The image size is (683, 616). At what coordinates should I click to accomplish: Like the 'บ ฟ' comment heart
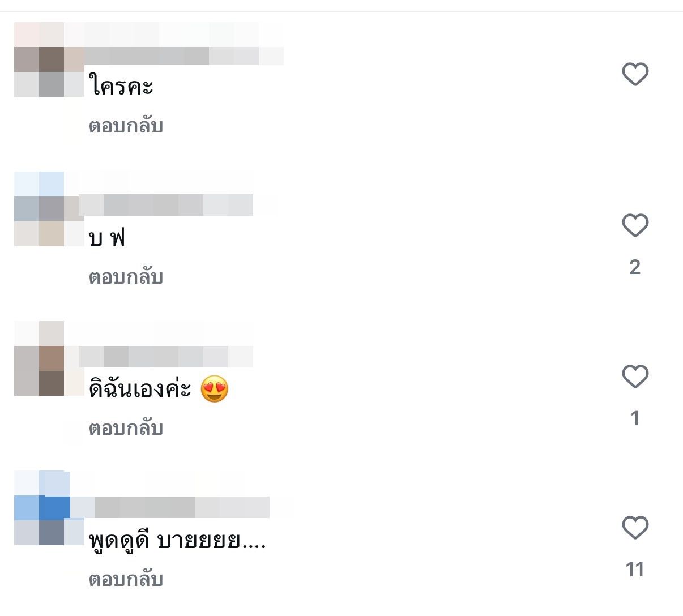(635, 225)
